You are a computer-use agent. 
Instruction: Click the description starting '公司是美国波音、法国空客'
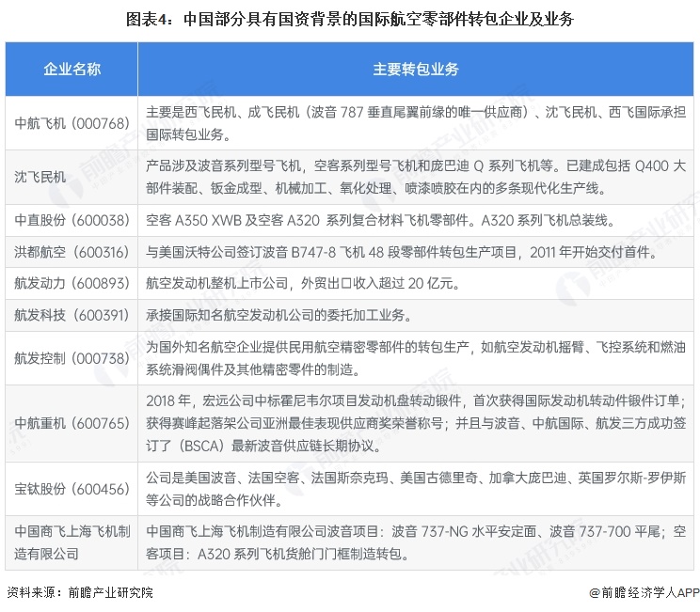(x=416, y=489)
